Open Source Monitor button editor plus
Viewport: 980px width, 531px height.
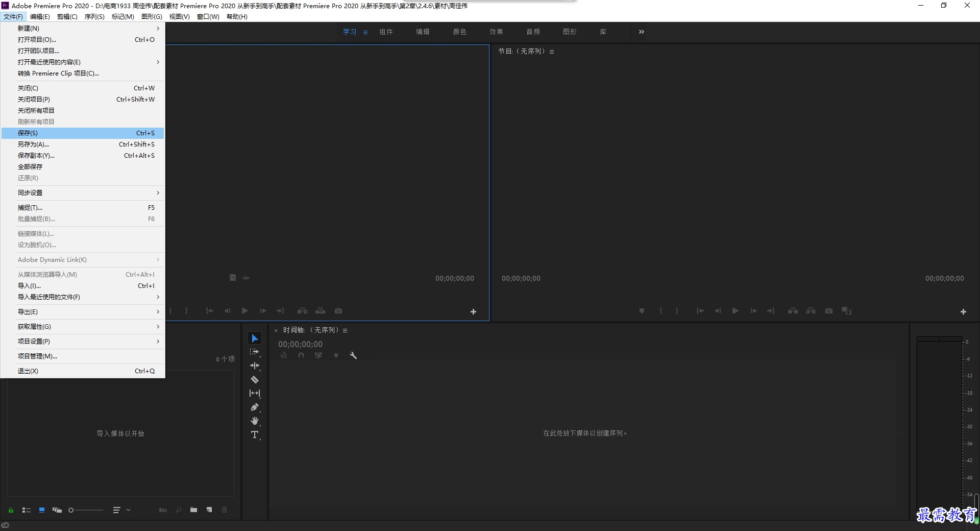tap(473, 311)
